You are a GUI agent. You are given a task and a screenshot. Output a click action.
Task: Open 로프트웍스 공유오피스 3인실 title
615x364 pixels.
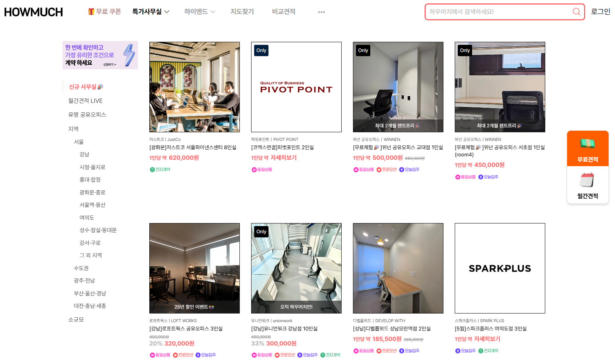click(x=186, y=329)
